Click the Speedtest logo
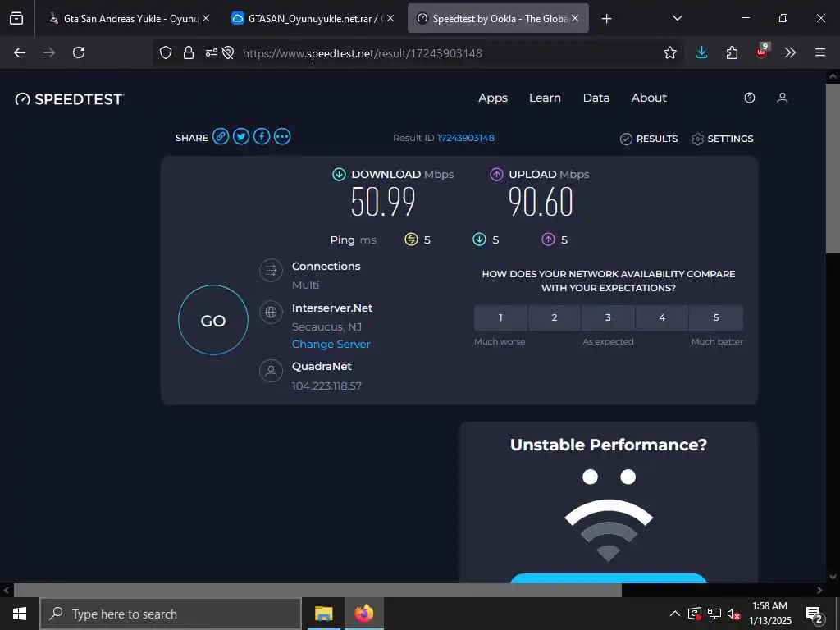This screenshot has height=630, width=840. (70, 99)
